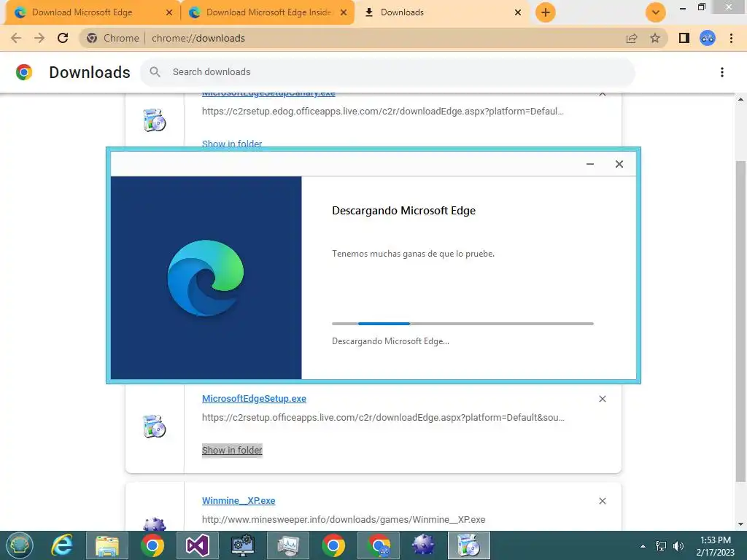Viewport: 747px width, 560px height.
Task: Open the Downloads page more-actions menu
Action: pos(722,72)
